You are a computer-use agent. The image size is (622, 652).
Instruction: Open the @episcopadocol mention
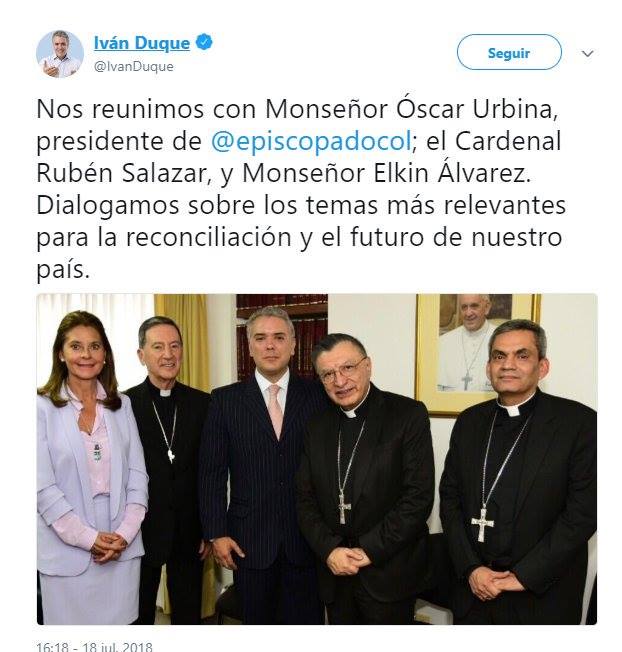point(311,141)
